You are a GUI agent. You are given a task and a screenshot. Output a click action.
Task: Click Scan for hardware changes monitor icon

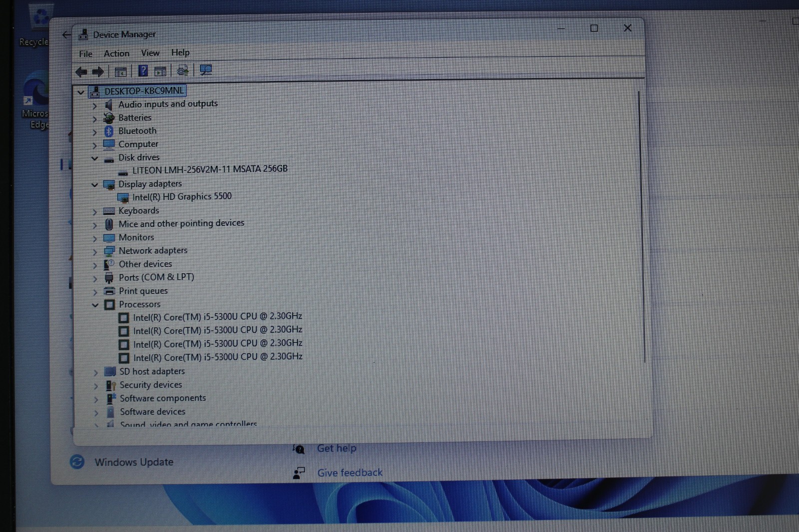click(206, 70)
